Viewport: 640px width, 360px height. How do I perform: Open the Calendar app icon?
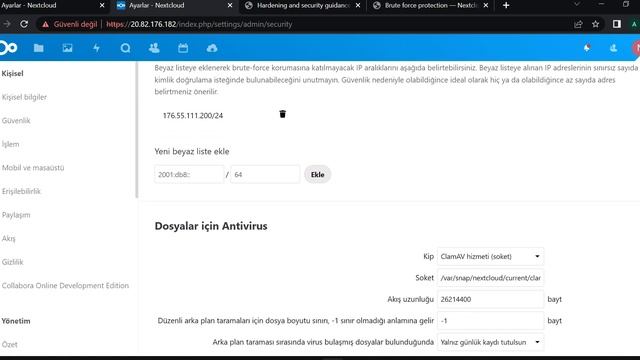pos(183,48)
